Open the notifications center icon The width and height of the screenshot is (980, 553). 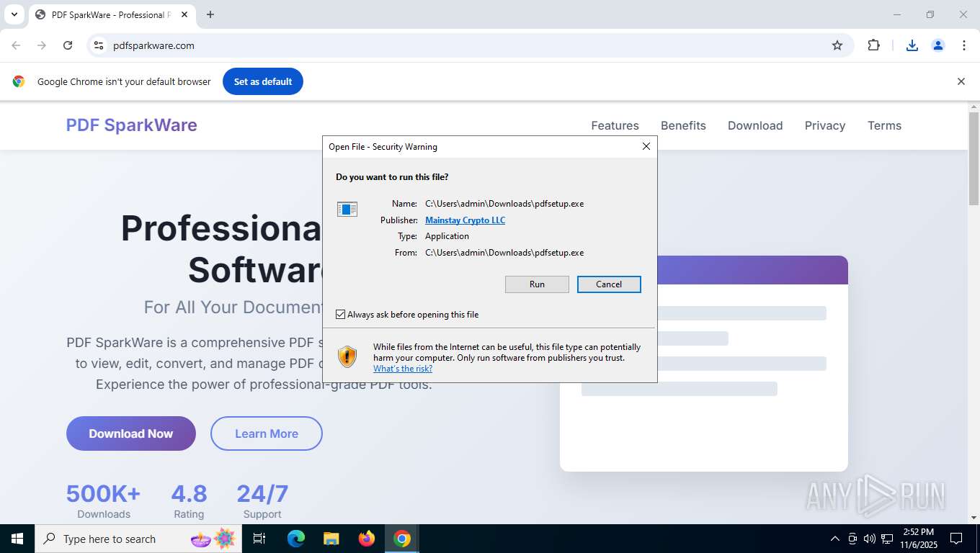click(x=956, y=539)
